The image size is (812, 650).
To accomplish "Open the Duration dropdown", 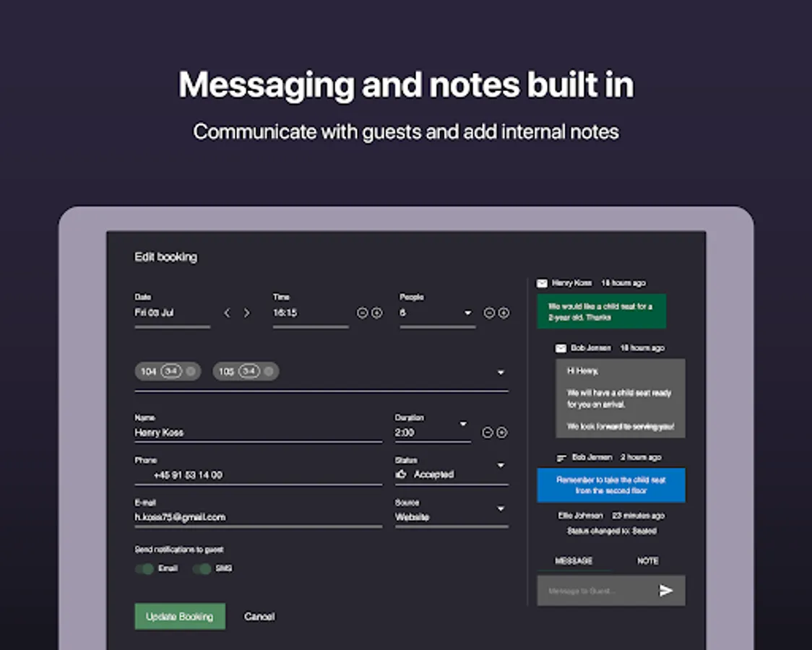I will point(464,424).
